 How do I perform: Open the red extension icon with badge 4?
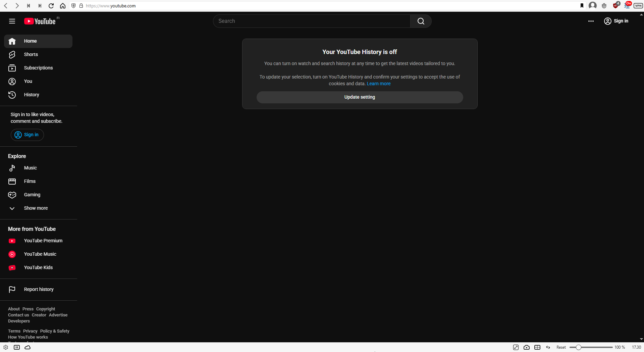616,5
